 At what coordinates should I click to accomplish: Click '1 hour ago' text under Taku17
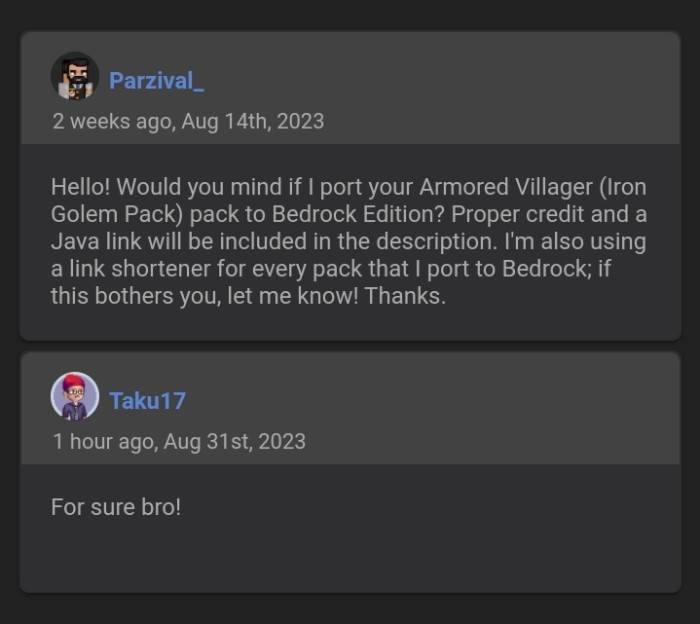[x=105, y=441]
